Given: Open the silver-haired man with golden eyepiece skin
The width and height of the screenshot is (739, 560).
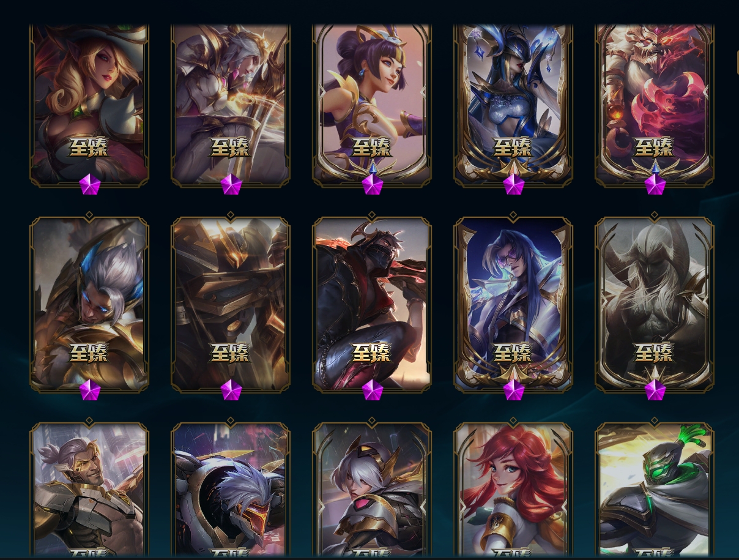Looking at the screenshot, I should (x=89, y=490).
